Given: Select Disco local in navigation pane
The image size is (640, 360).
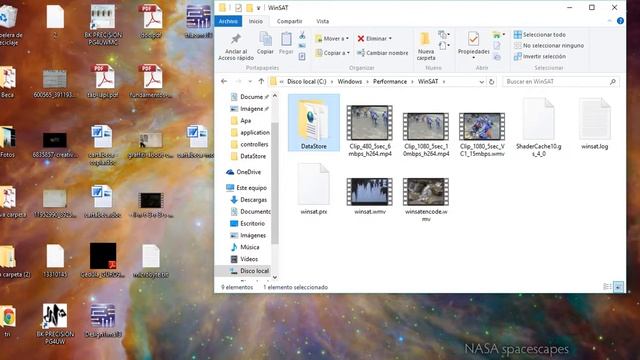Looking at the screenshot, I should point(249,271).
